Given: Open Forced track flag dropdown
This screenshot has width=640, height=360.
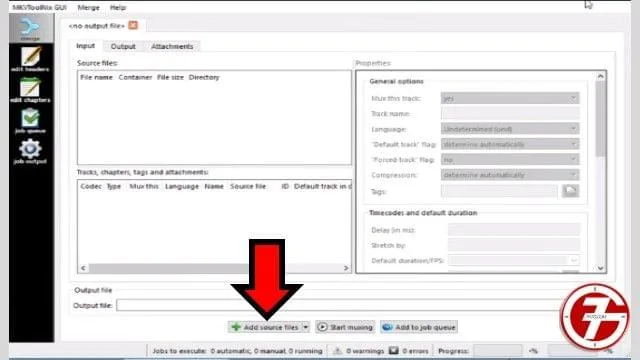Looking at the screenshot, I should (x=510, y=160).
